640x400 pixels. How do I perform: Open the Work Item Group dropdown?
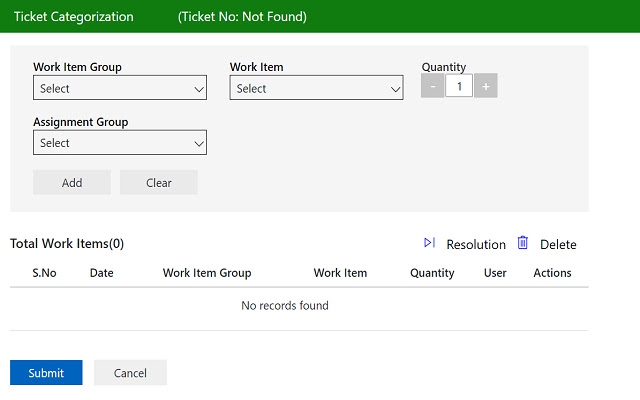click(120, 89)
